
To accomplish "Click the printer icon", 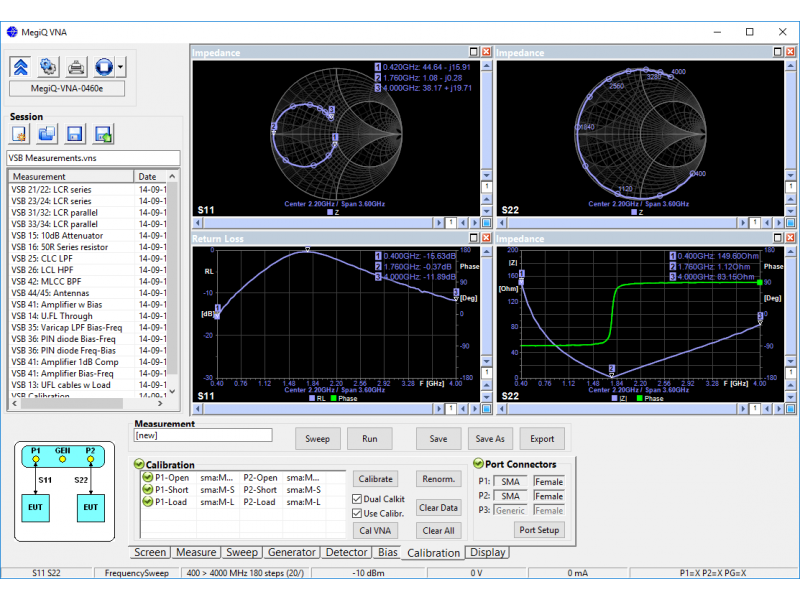I will pos(76,67).
